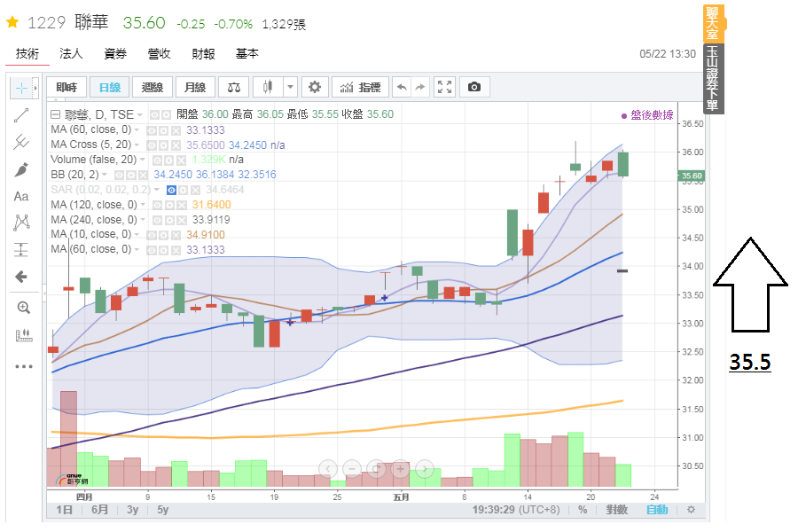Click the undo arrow in the toolbar
This screenshot has height=532, width=798.
[402, 87]
